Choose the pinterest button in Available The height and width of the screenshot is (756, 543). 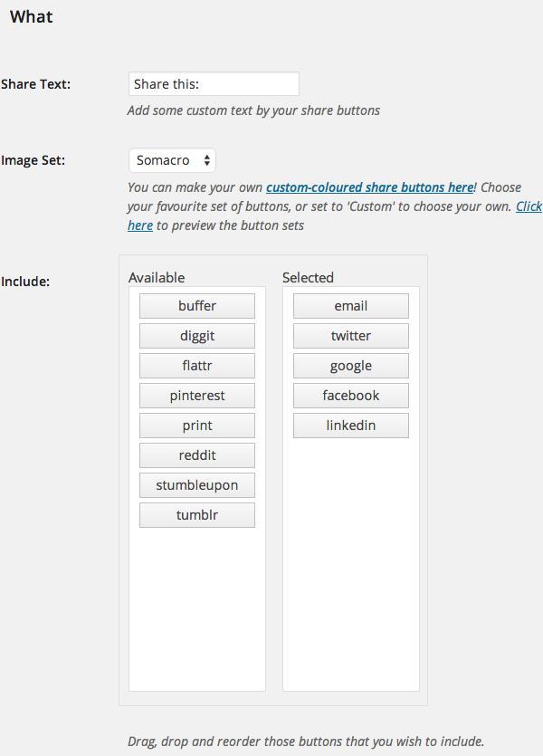click(x=197, y=396)
